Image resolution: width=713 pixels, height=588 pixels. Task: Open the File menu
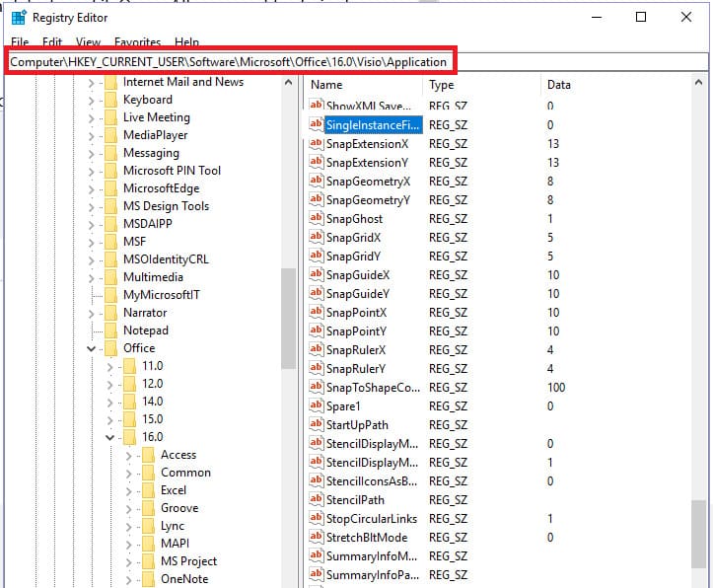(x=20, y=42)
